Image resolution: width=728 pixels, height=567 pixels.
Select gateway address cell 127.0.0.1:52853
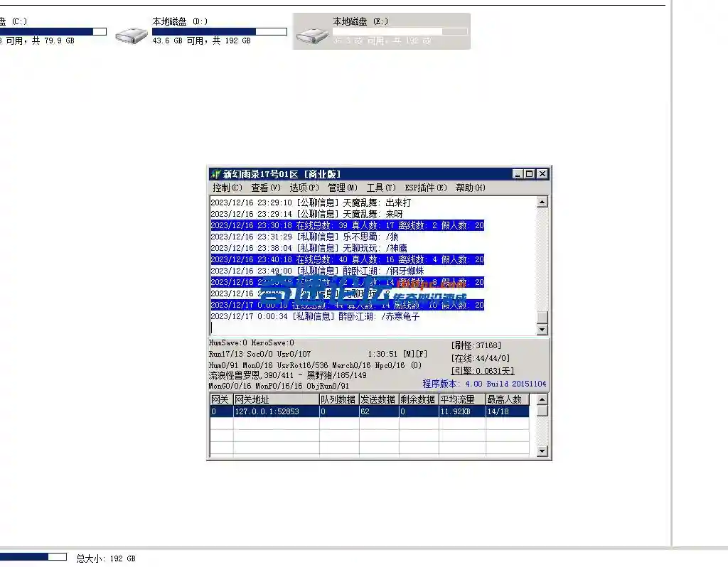(x=276, y=411)
